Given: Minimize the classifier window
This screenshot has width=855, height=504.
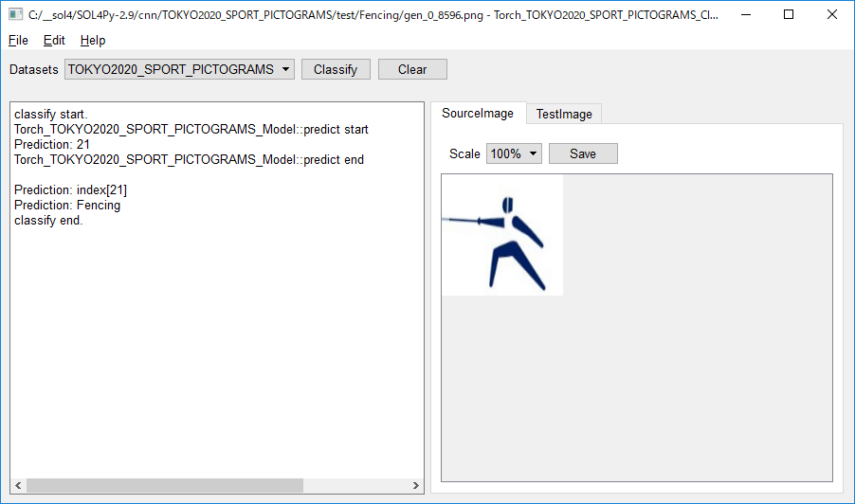Looking at the screenshot, I should (x=746, y=15).
